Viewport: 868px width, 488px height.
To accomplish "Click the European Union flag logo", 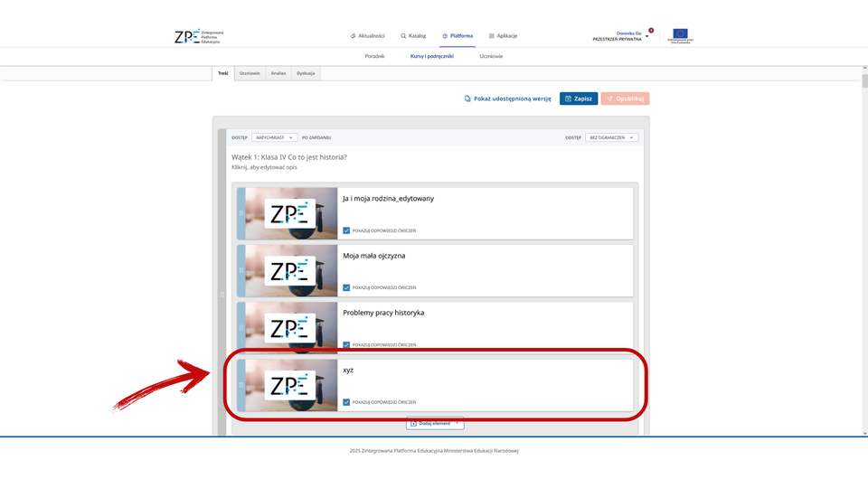I will pyautogui.click(x=679, y=35).
